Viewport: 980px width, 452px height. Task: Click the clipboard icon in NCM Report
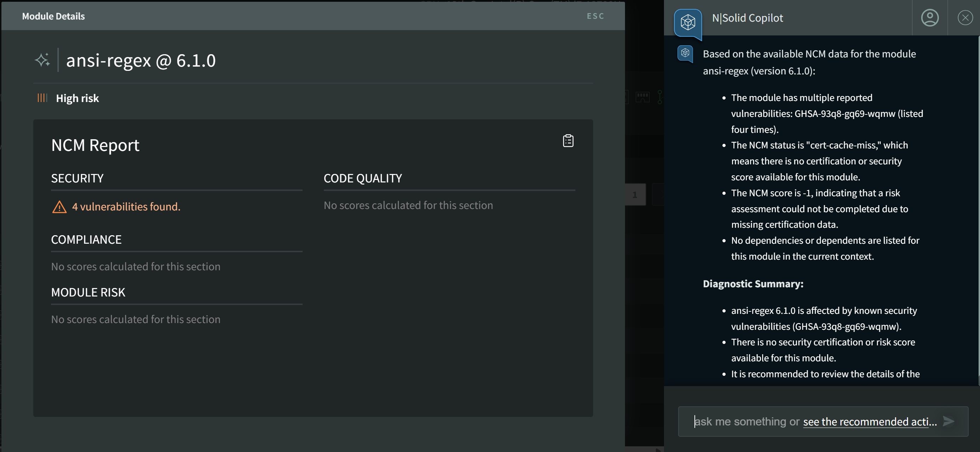point(568,141)
